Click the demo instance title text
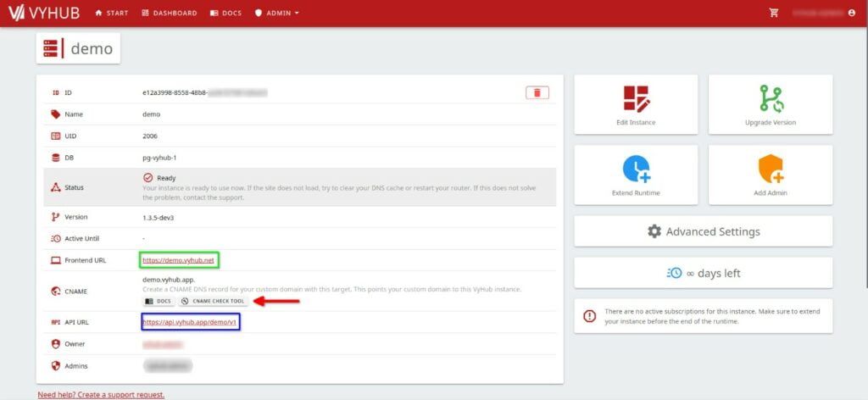This screenshot has width=868, height=400. point(92,48)
